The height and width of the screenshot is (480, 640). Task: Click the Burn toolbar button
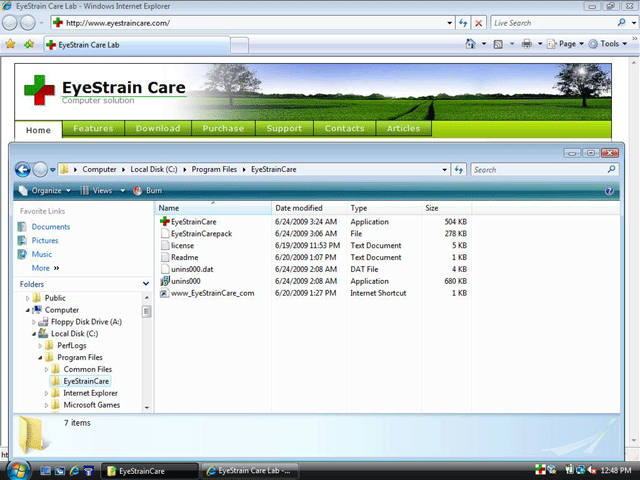tap(148, 191)
